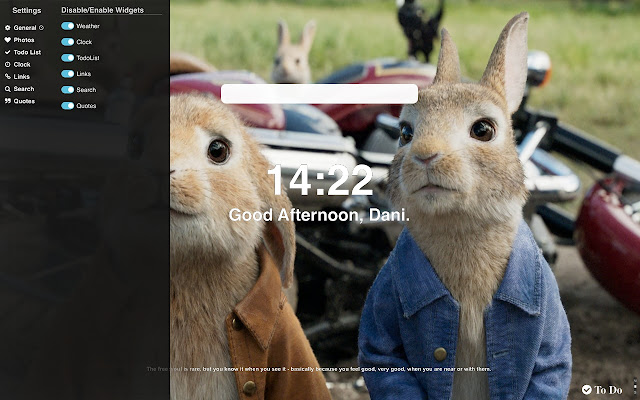Open the Search settings section
This screenshot has width=640, height=400.
(x=19, y=89)
